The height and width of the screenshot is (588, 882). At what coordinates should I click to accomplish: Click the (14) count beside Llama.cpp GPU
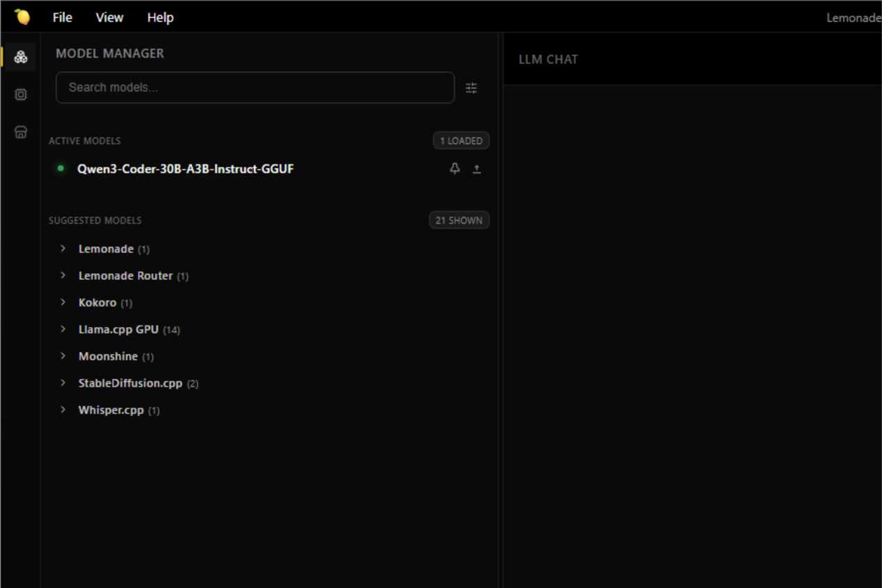(x=172, y=330)
